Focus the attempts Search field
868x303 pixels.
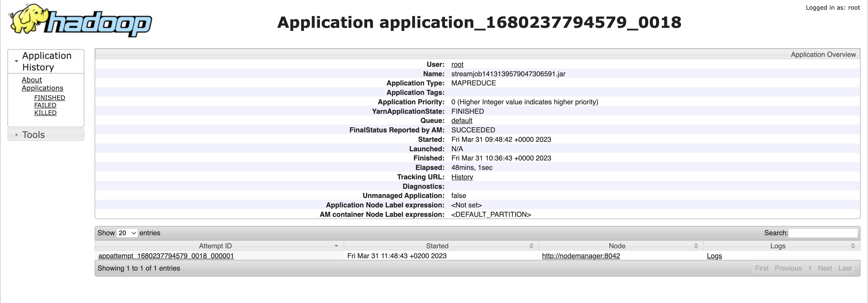click(822, 233)
